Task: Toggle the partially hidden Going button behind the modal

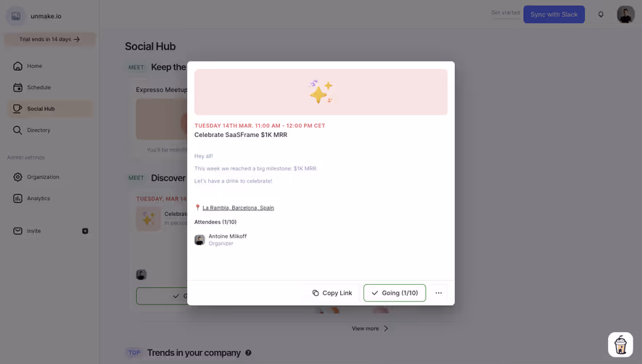Action: click(x=162, y=296)
